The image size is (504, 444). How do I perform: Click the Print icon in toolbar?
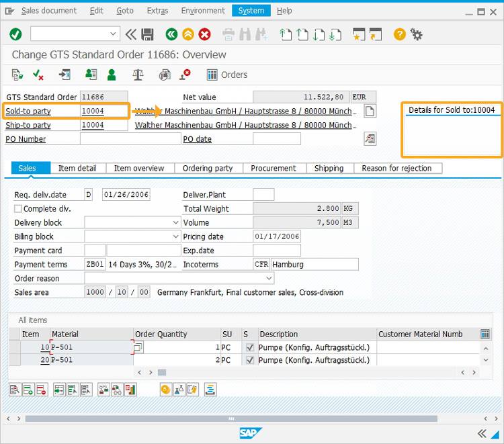[x=228, y=34]
